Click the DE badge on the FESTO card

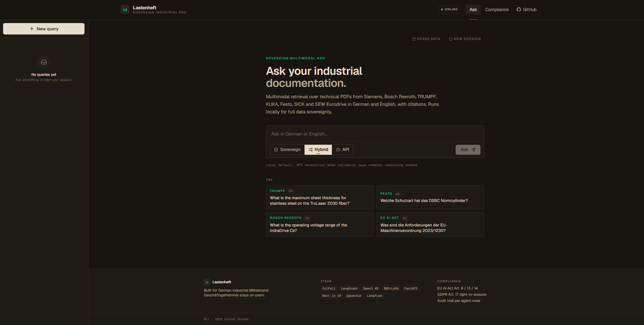click(398, 194)
